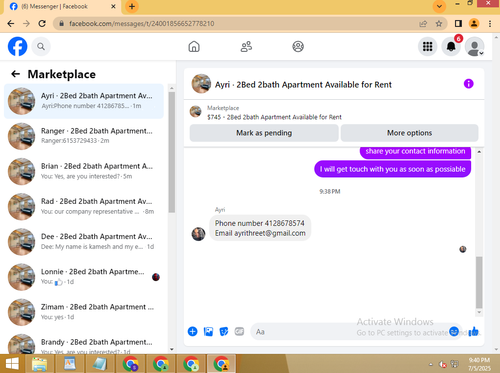
Task: Open the Ranger apartment conversation
Action: click(x=84, y=136)
